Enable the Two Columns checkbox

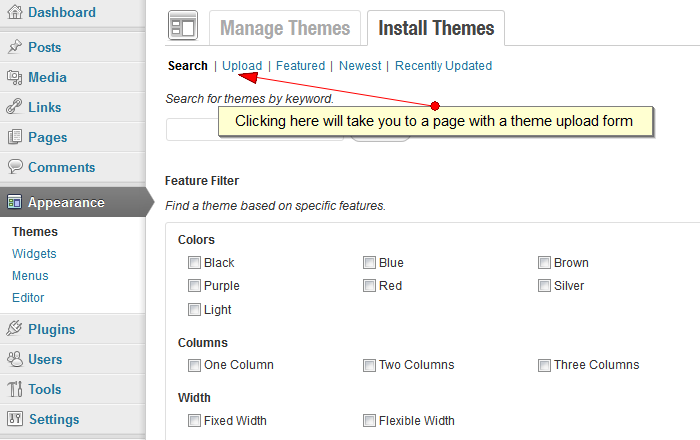coord(369,365)
